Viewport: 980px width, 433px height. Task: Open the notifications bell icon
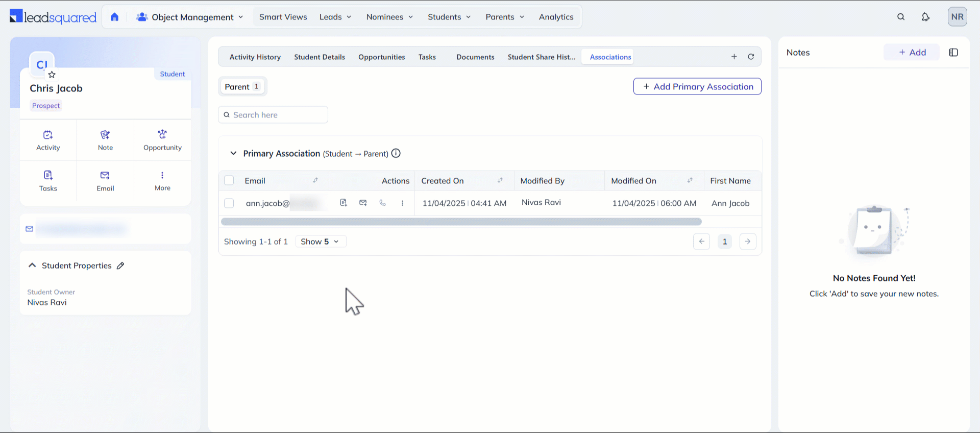pyautogui.click(x=925, y=17)
